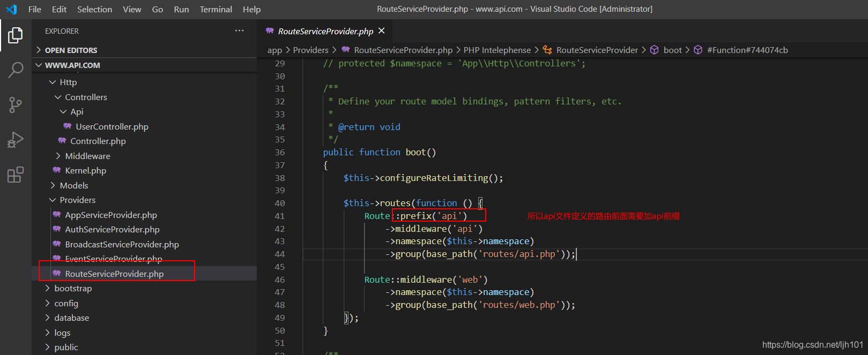This screenshot has height=355, width=868.
Task: Open the Selection menu
Action: pyautogui.click(x=94, y=9)
